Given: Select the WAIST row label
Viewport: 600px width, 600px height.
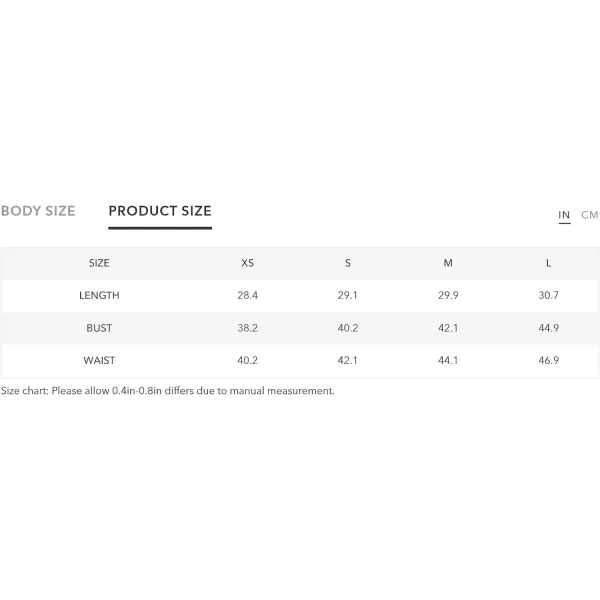Looking at the screenshot, I should click(99, 360).
